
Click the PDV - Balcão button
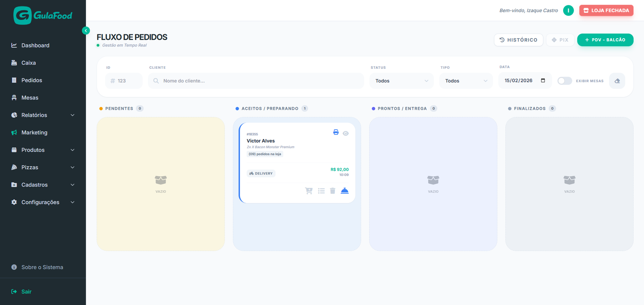605,40
